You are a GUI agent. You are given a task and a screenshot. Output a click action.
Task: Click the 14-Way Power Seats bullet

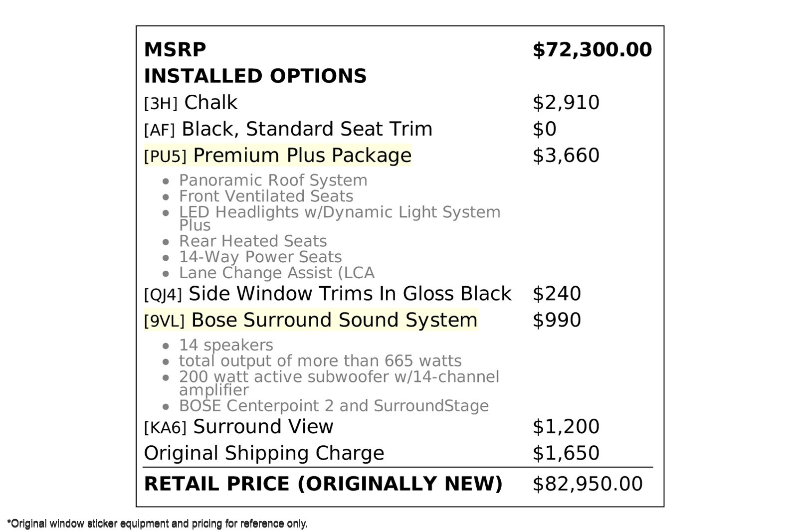[260, 257]
